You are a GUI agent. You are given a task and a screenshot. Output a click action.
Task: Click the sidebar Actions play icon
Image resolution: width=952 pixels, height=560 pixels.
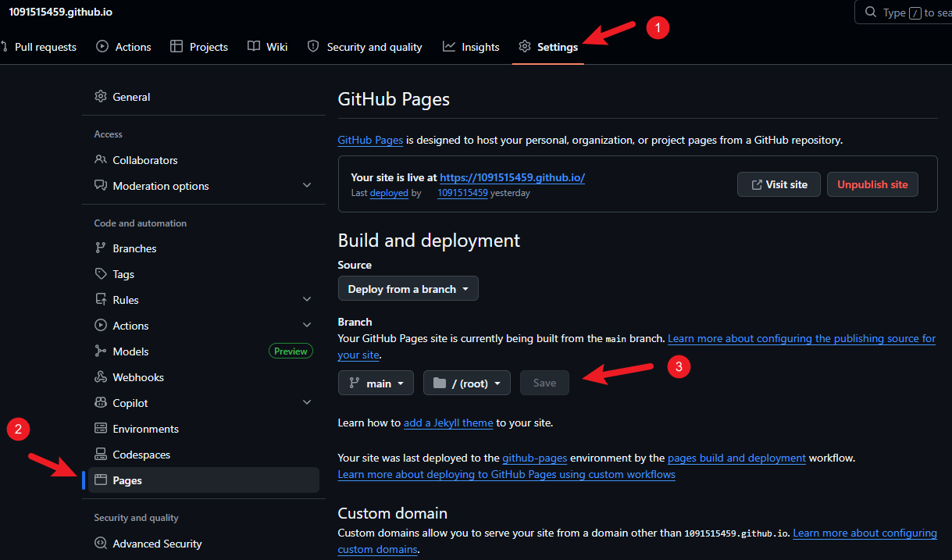(x=101, y=326)
